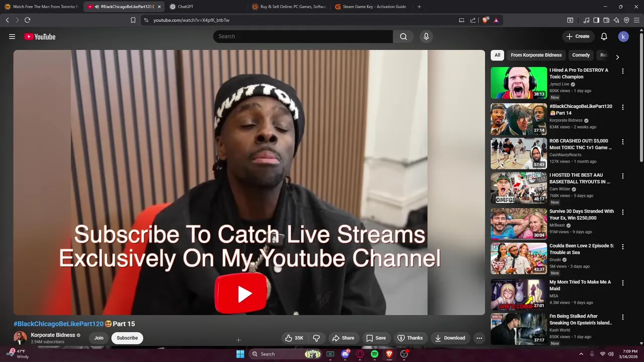Open My Mom Tried To Make Me A Maid
Image resolution: width=644 pixels, height=362 pixels.
(x=580, y=285)
